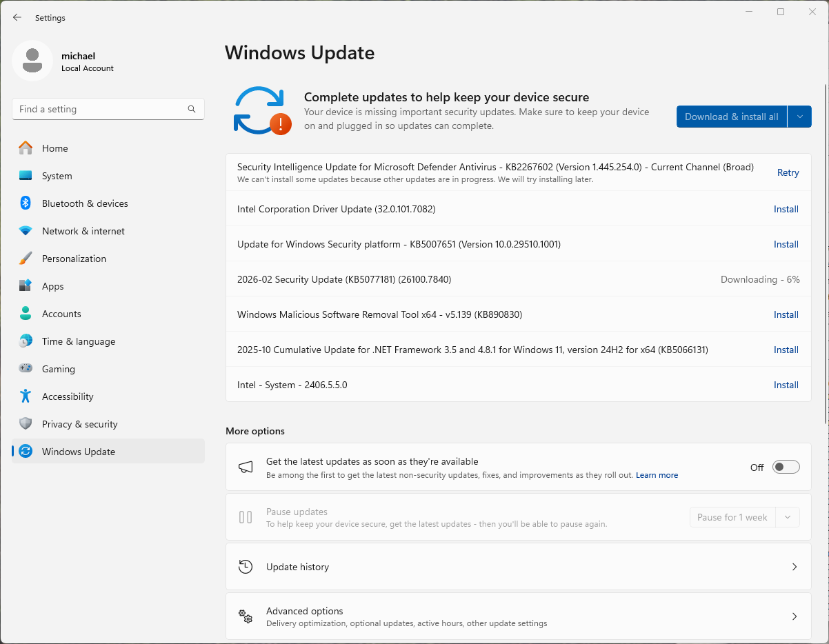829x644 pixels.
Task: Click the Personalization paintbrush icon
Action: coord(26,259)
